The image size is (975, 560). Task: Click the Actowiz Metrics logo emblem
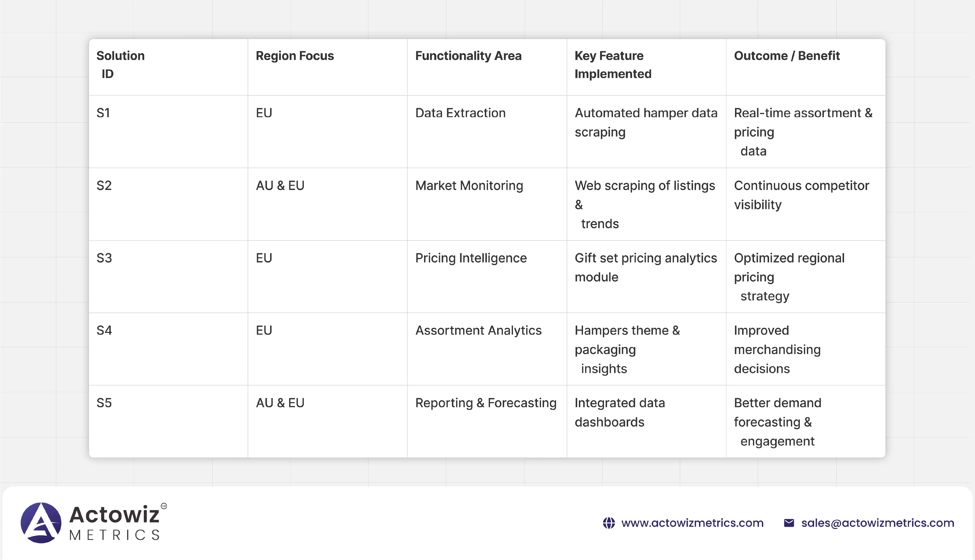pos(41,523)
